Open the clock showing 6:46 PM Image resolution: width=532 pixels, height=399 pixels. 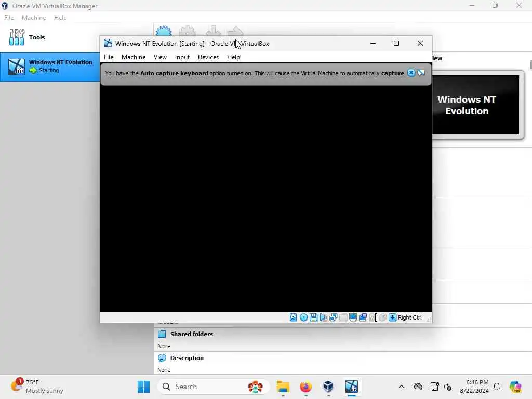click(x=474, y=387)
